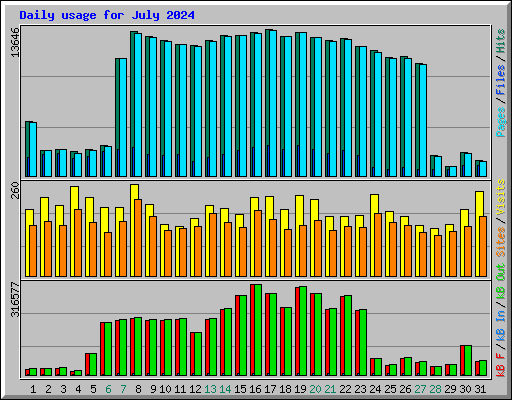Click day label 31 on the x-axis
Screen dimensions: 512x400
[480, 389]
